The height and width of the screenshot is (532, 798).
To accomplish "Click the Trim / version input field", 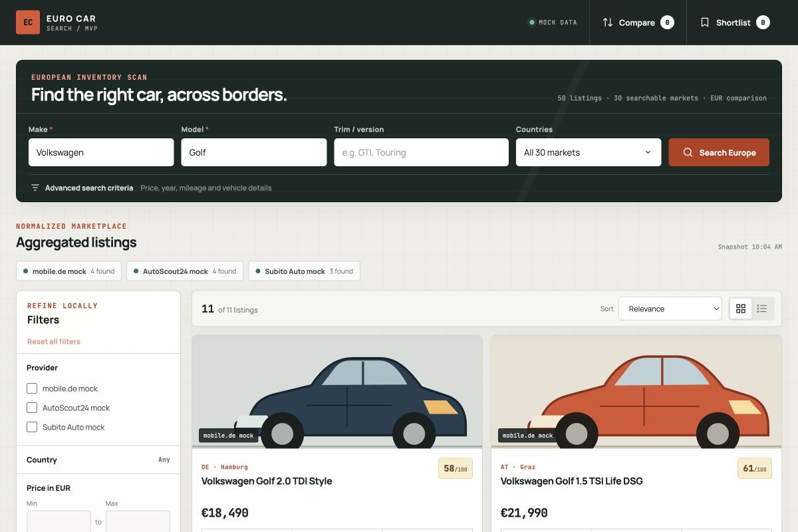I will tap(422, 152).
